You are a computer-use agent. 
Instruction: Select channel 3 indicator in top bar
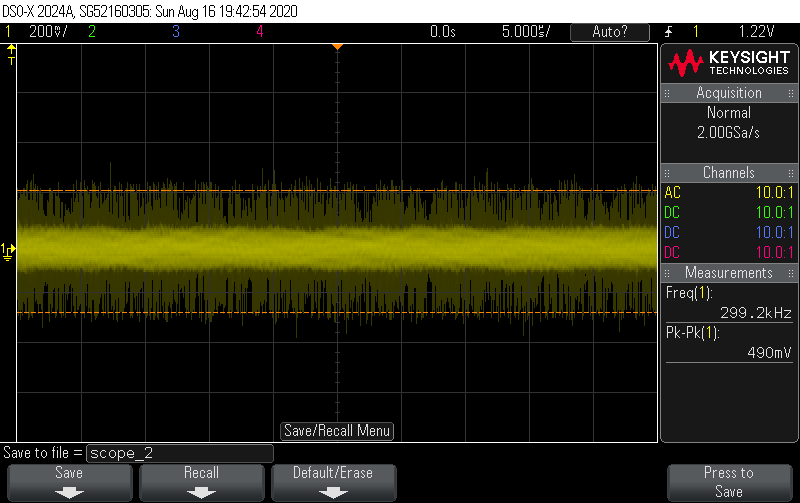coord(176,32)
